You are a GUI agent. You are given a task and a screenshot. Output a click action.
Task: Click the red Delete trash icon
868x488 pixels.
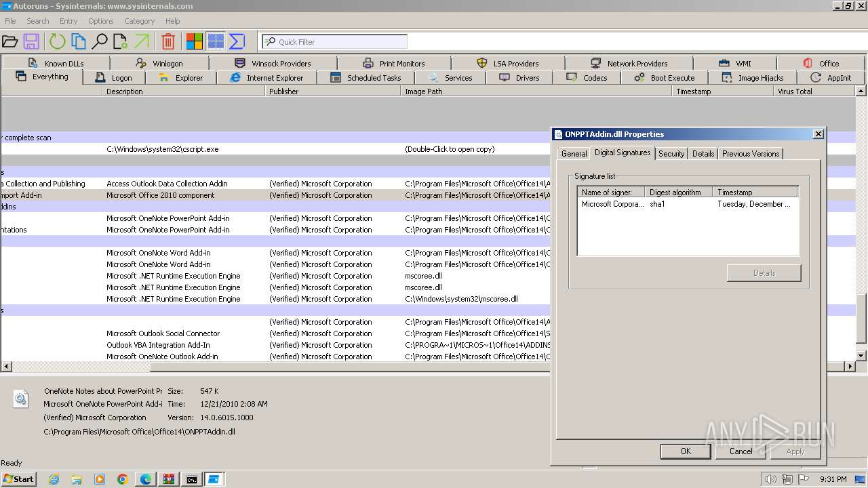point(168,42)
